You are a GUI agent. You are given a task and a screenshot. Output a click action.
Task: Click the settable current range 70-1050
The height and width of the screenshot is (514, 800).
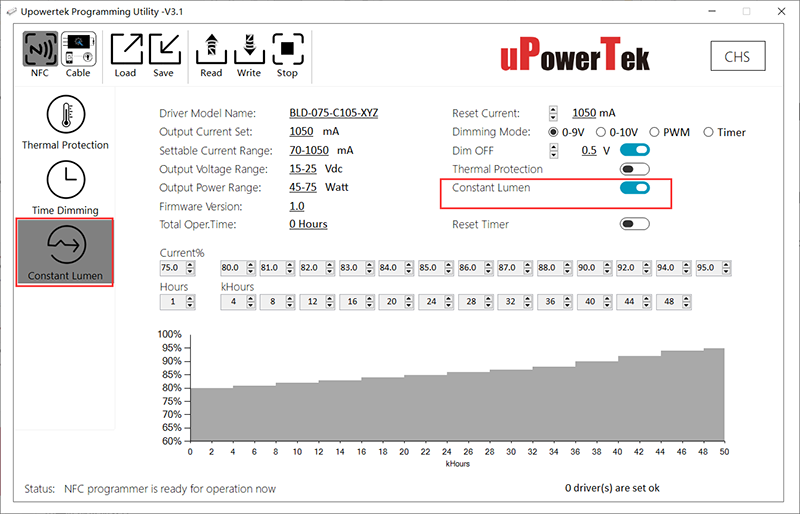tap(309, 151)
